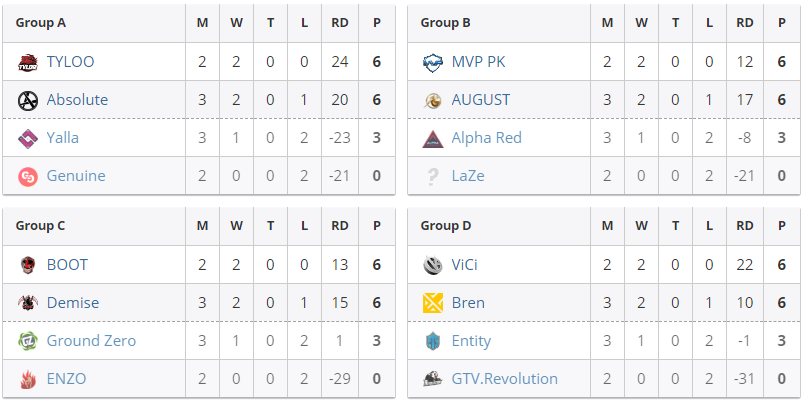Click the Alpha Red triangle logo
The width and height of the screenshot is (804, 402).
coord(433,138)
